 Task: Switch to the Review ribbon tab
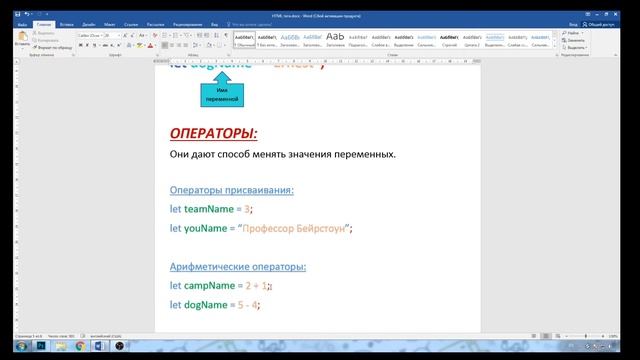[x=187, y=24]
